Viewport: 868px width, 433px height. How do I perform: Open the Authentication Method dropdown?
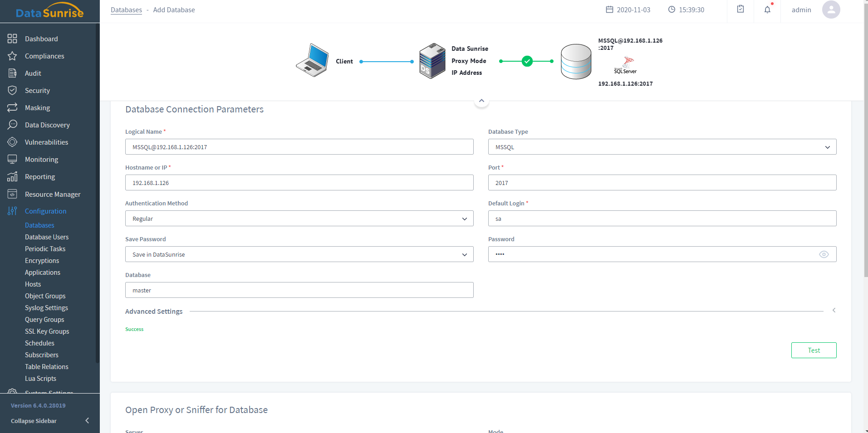click(299, 219)
